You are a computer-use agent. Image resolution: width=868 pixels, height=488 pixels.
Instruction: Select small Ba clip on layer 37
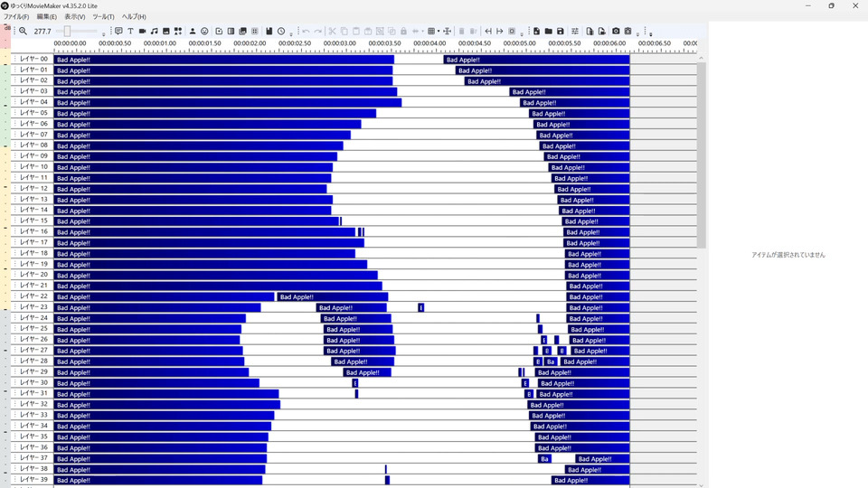click(544, 459)
